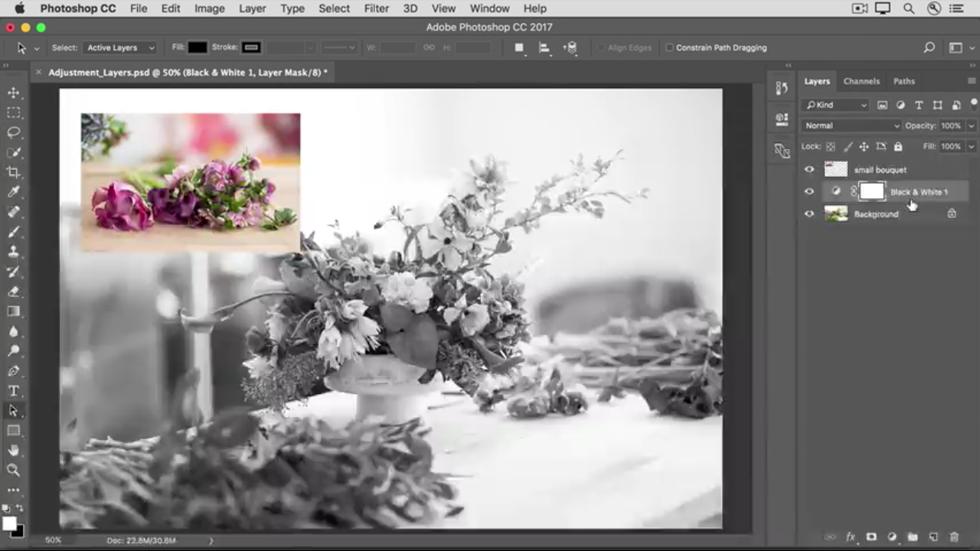Click the Fill color swatch in options bar
This screenshot has height=551, width=980.
click(x=198, y=47)
